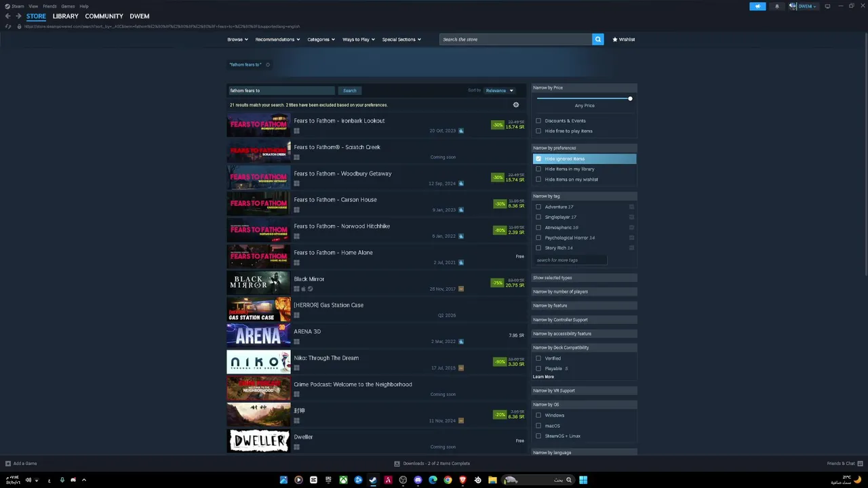Check the Windows OS filter
This screenshot has width=868, height=488.
point(538,415)
